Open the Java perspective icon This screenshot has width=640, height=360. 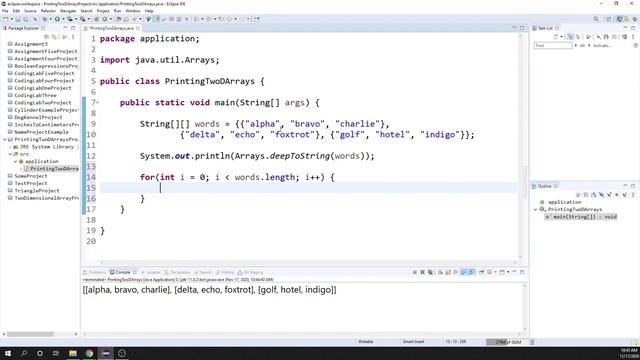(620, 19)
